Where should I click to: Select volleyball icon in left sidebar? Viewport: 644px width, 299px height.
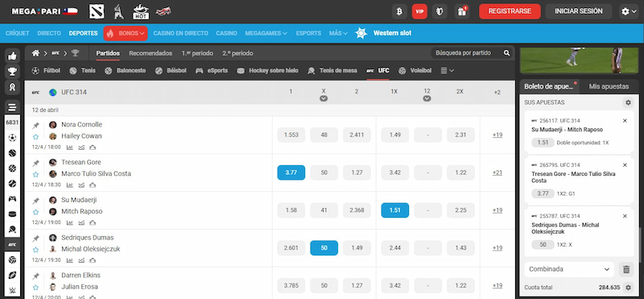tap(12, 260)
